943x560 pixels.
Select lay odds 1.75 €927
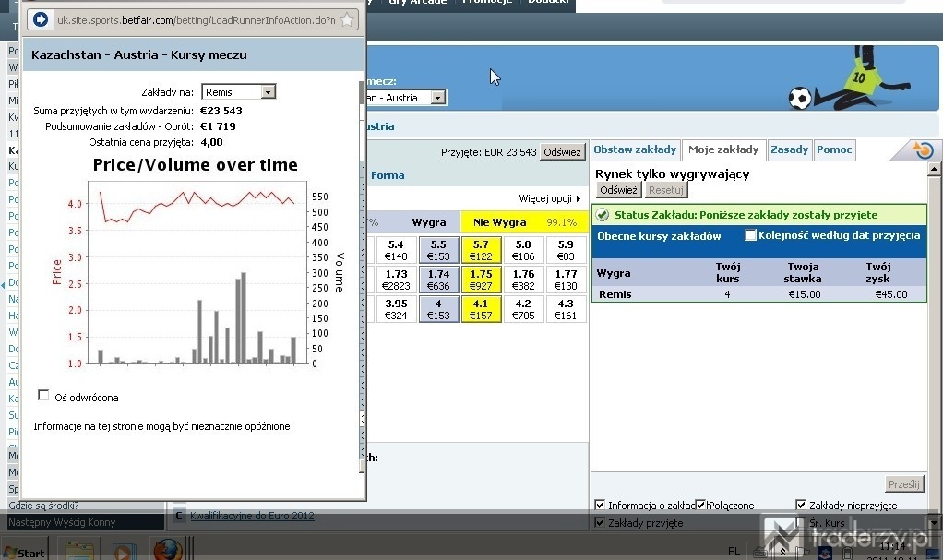(x=481, y=280)
